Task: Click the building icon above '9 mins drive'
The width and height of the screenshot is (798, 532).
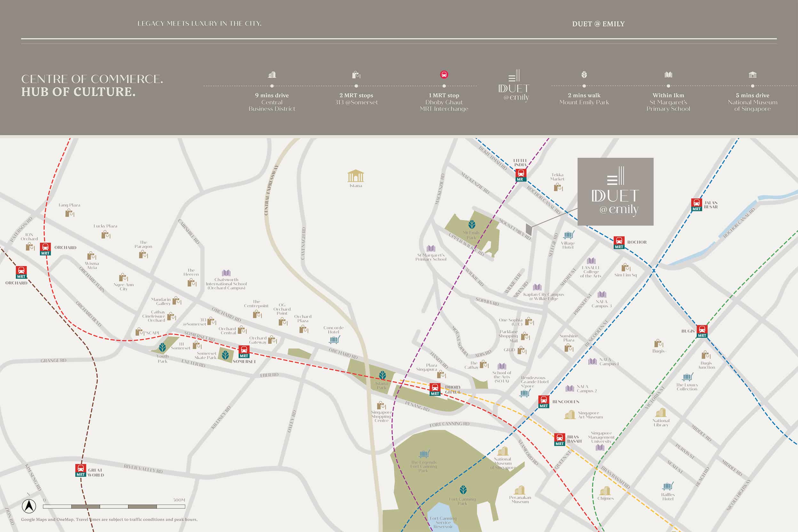Action: 272,74
